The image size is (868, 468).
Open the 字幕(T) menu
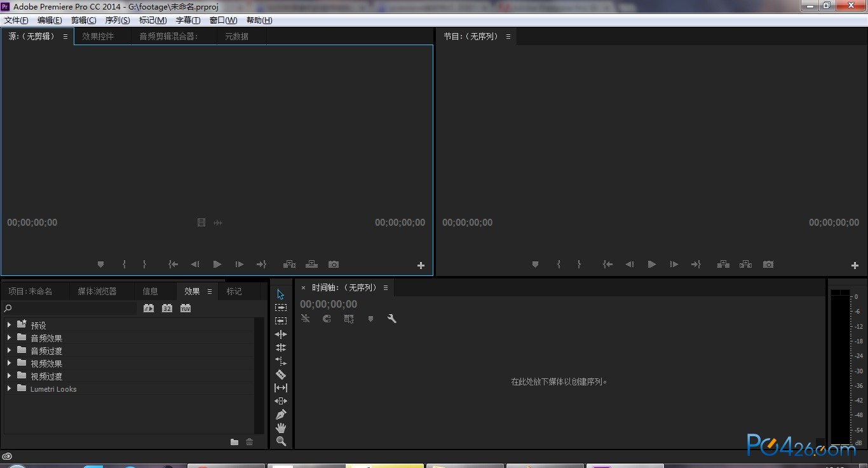tap(188, 20)
